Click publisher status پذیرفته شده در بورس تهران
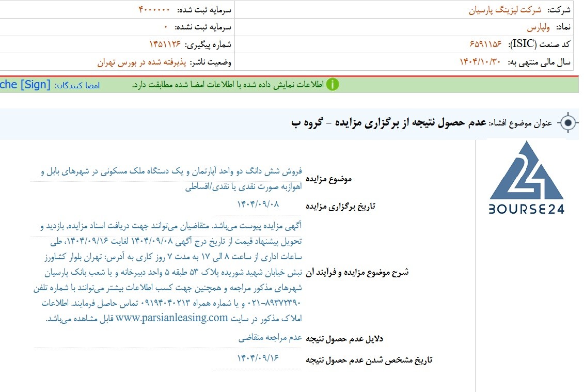Viewport: 584px width, 392px height. point(141,62)
